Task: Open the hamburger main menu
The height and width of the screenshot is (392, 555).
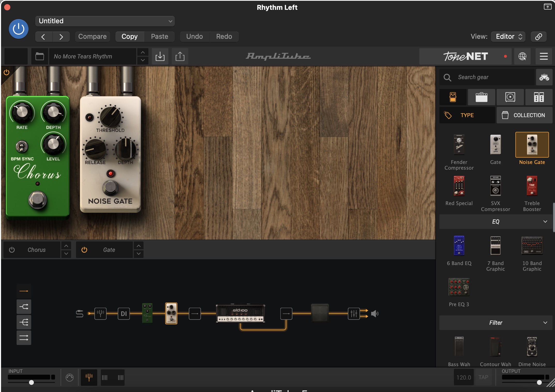Action: point(544,56)
